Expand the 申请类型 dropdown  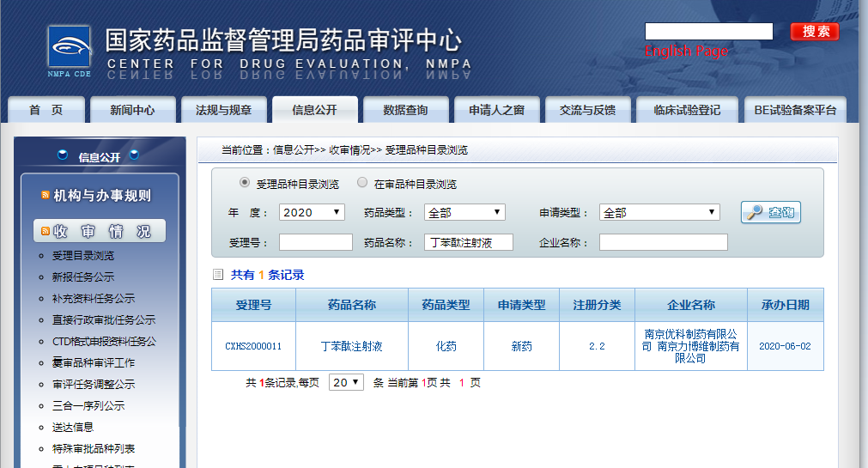click(x=659, y=212)
